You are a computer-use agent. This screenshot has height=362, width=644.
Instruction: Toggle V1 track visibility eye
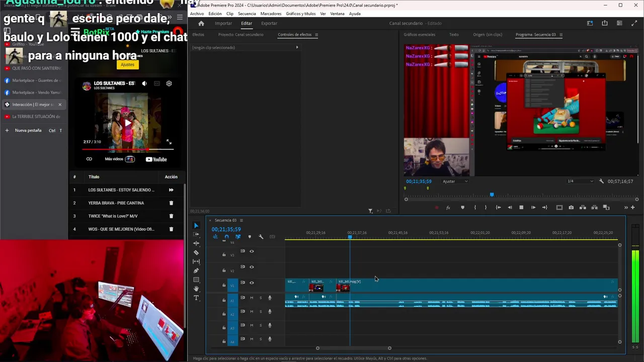tap(252, 283)
